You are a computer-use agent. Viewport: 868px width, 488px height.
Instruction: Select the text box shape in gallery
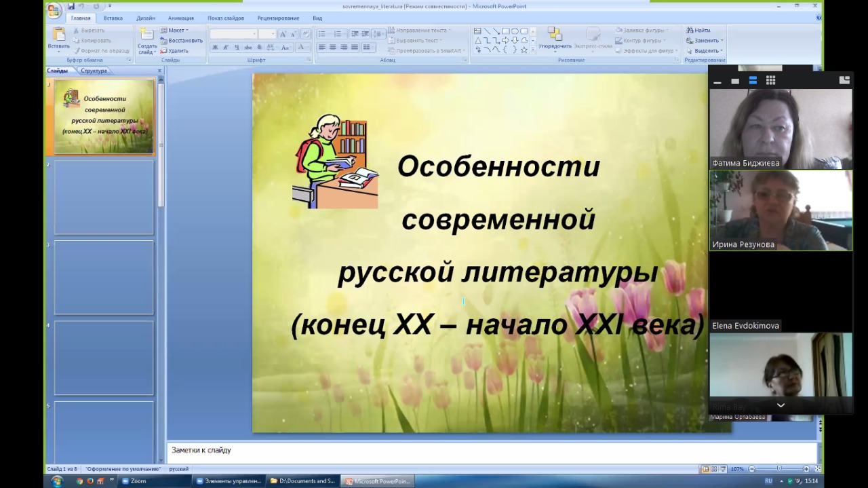[477, 31]
